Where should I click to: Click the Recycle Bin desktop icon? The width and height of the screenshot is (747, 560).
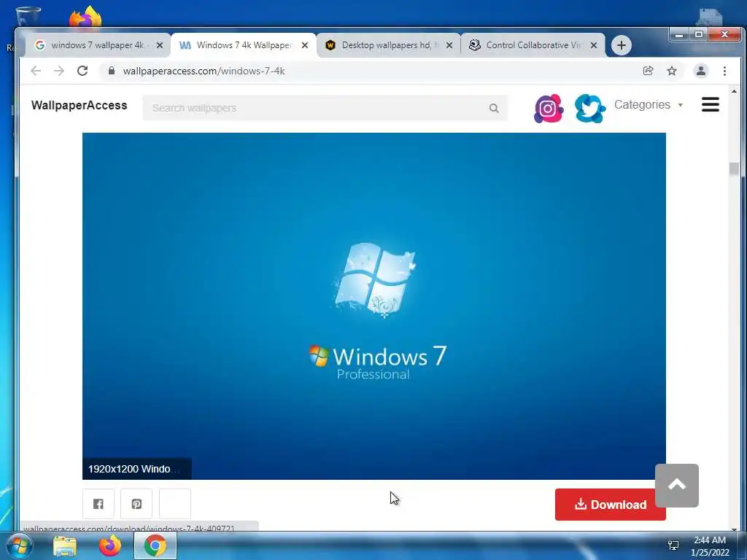click(28, 17)
